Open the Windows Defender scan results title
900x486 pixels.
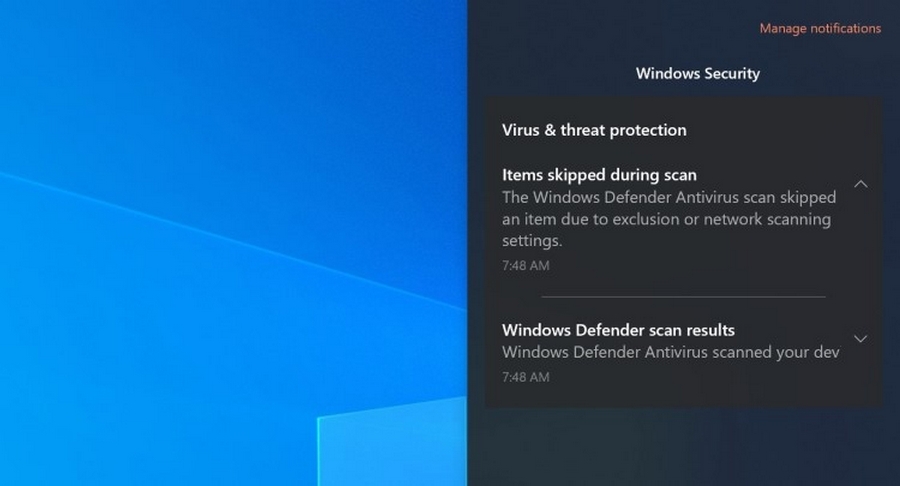click(618, 330)
